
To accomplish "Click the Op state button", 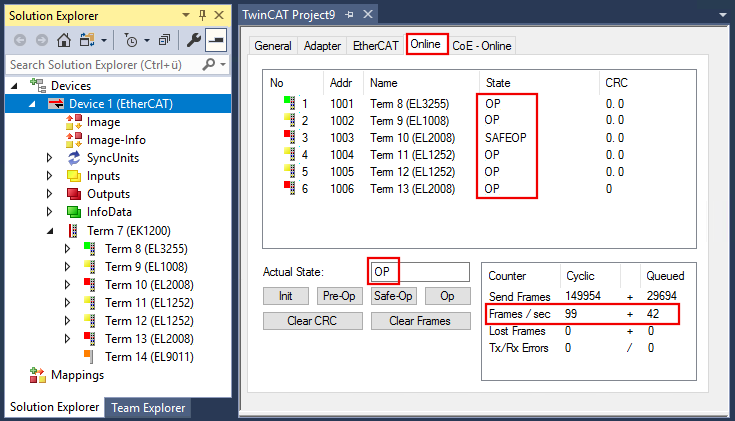I will click(x=447, y=296).
